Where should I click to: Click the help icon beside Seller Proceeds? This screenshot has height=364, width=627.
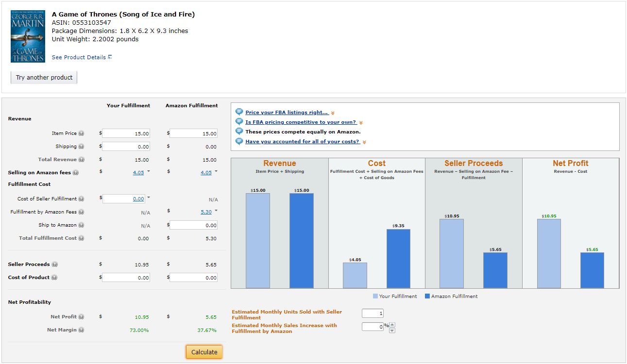(55, 265)
